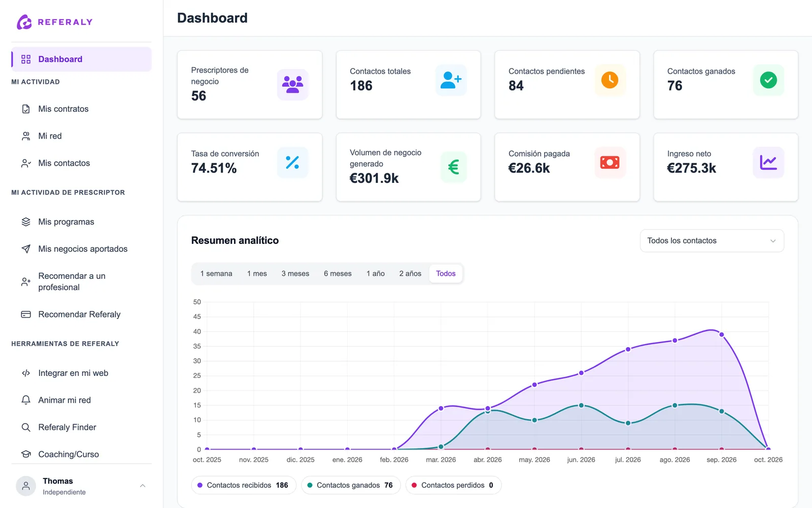Click the percent icon in Tasa de conversión card
812x508 pixels.
click(x=293, y=163)
